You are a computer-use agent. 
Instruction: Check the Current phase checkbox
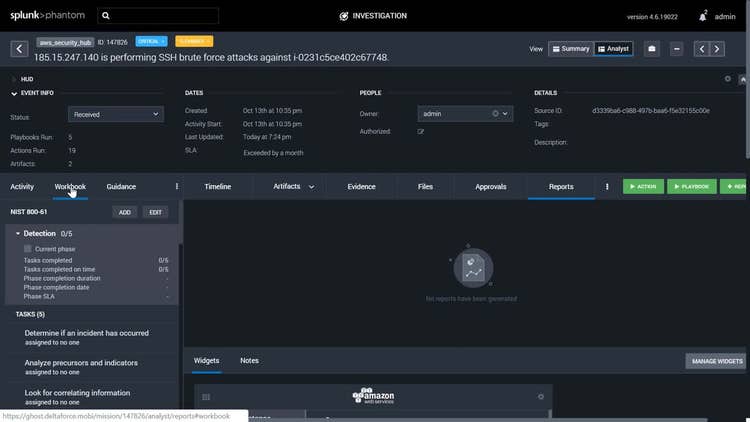(x=28, y=248)
